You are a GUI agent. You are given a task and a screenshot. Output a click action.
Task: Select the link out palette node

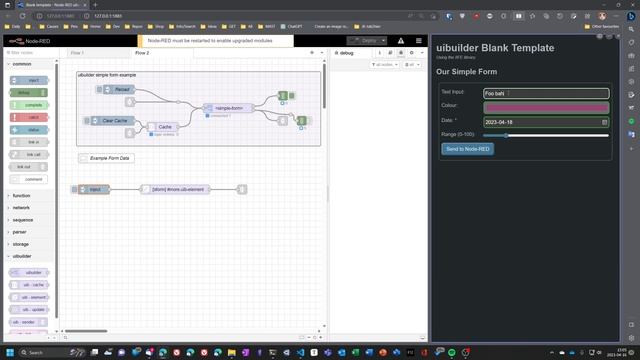coord(29,167)
